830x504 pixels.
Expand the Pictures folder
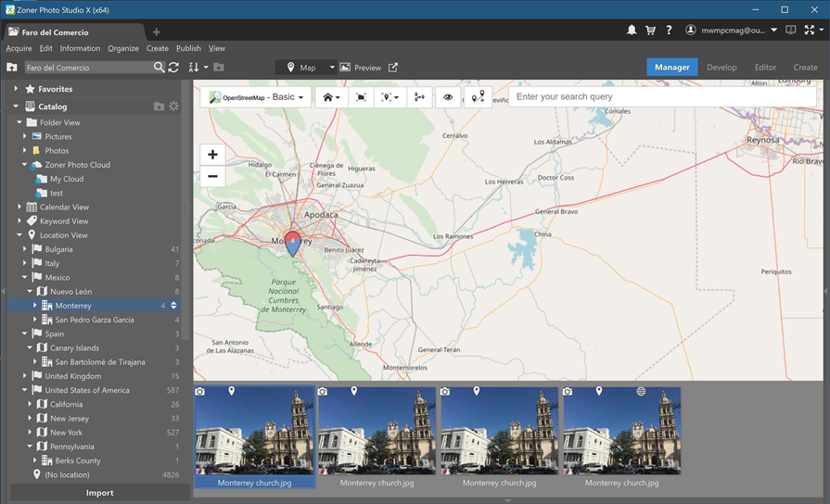pyautogui.click(x=24, y=136)
